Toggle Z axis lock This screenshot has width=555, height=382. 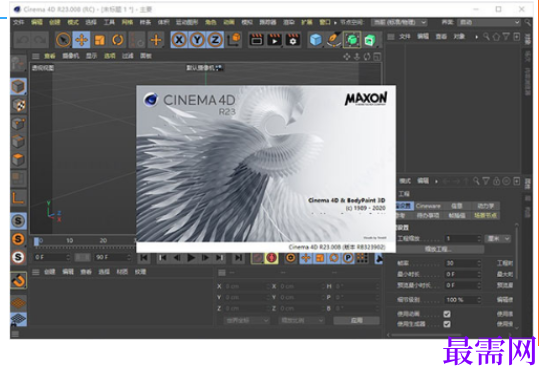[215, 40]
